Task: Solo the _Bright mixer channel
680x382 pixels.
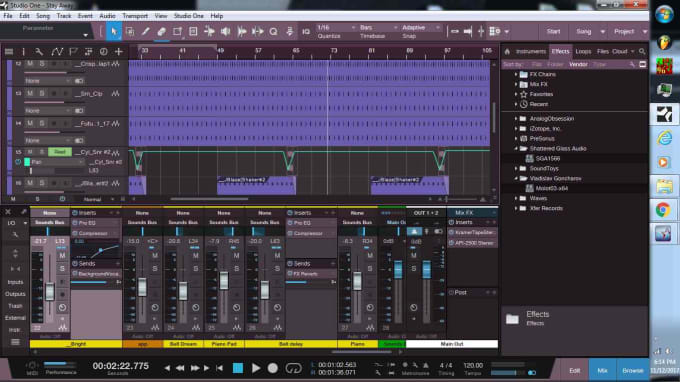Action: pos(62,269)
